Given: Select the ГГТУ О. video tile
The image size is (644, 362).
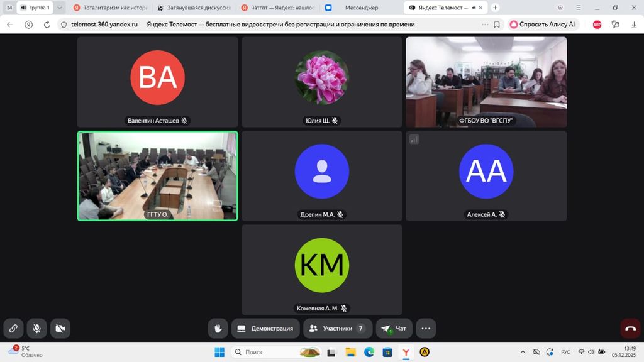Looking at the screenshot, I should pyautogui.click(x=157, y=176).
